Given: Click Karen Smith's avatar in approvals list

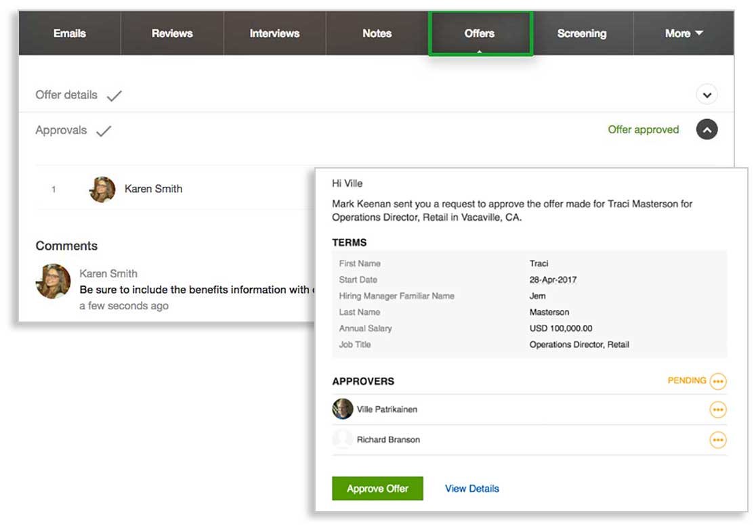Looking at the screenshot, I should point(102,190).
